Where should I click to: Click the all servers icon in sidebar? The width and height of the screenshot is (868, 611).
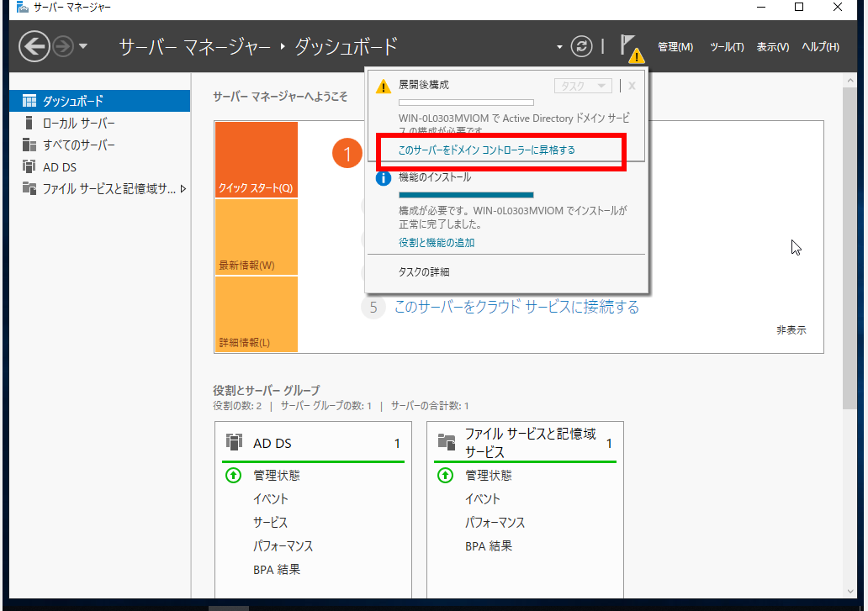29,145
